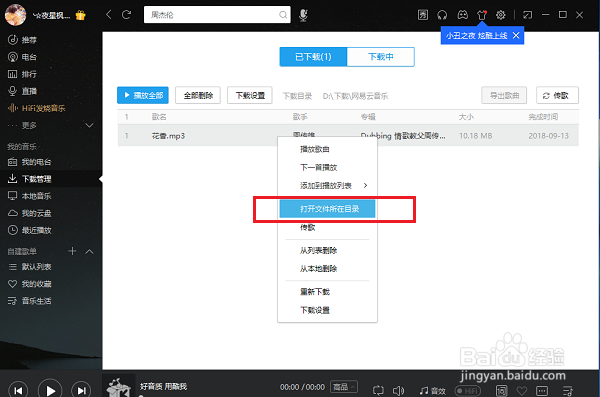This screenshot has width=600, height=397.
Task: Choose 打开文件所在目录 menu item
Action: point(327,209)
